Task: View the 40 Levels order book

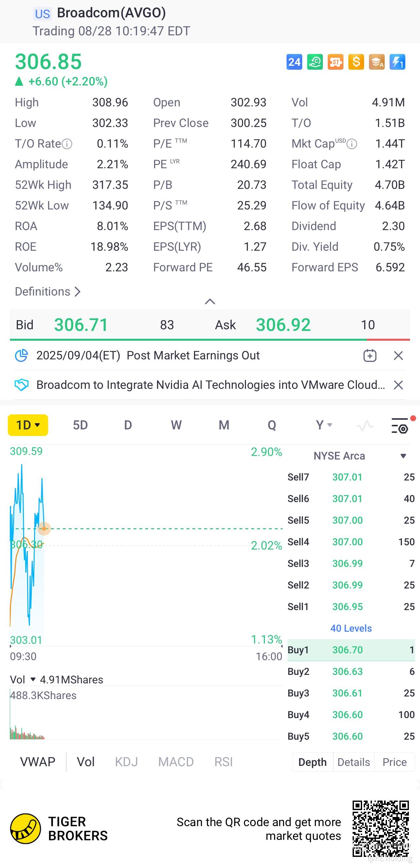Action: pyautogui.click(x=351, y=628)
